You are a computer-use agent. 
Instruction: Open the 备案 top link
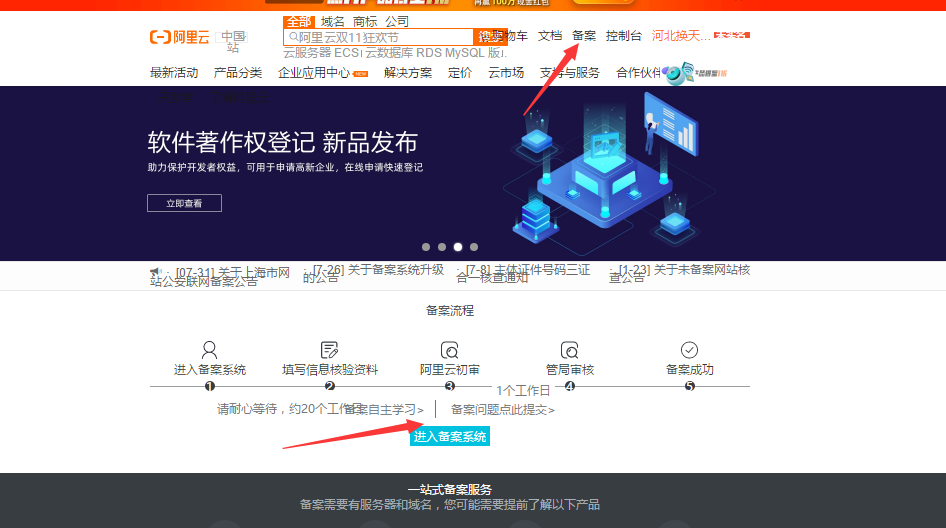pos(584,36)
